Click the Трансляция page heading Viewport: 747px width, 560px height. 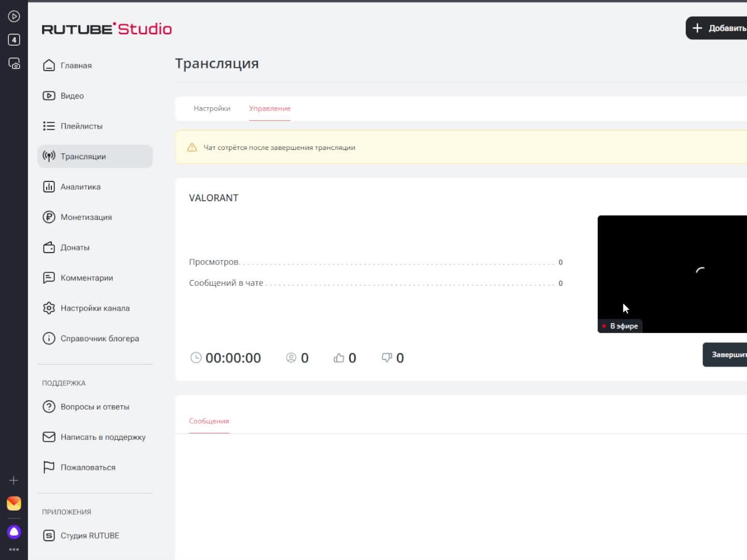coord(217,63)
